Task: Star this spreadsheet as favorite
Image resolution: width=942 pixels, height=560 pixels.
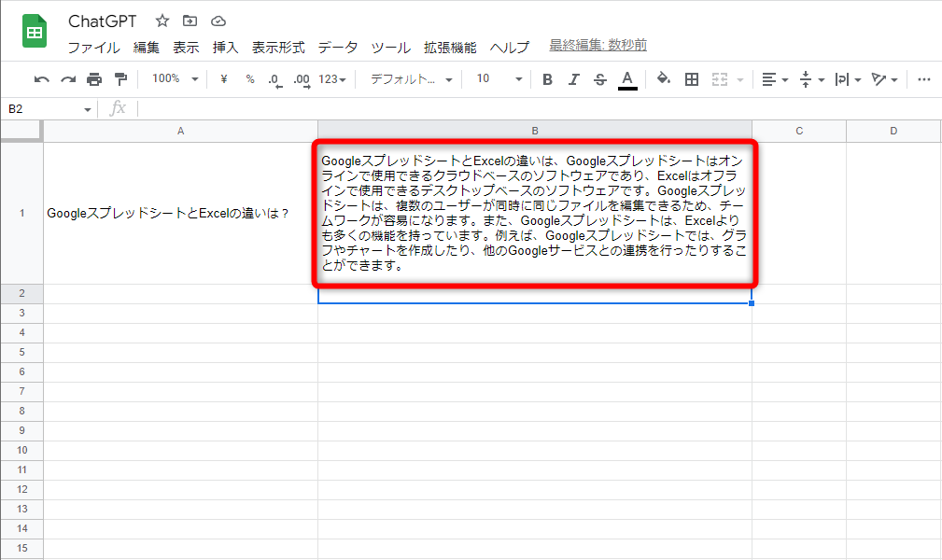Action: [161, 21]
